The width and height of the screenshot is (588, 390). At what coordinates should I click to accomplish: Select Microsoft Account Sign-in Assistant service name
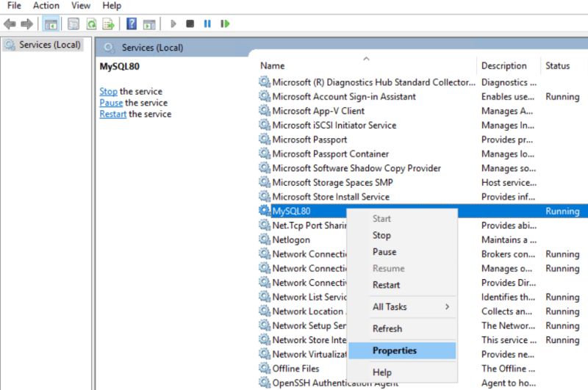coord(344,97)
